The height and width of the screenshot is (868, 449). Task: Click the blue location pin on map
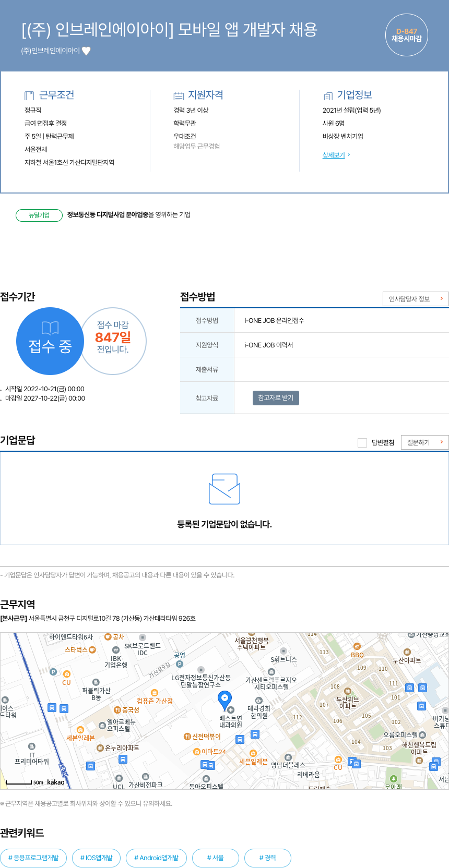point(224,701)
